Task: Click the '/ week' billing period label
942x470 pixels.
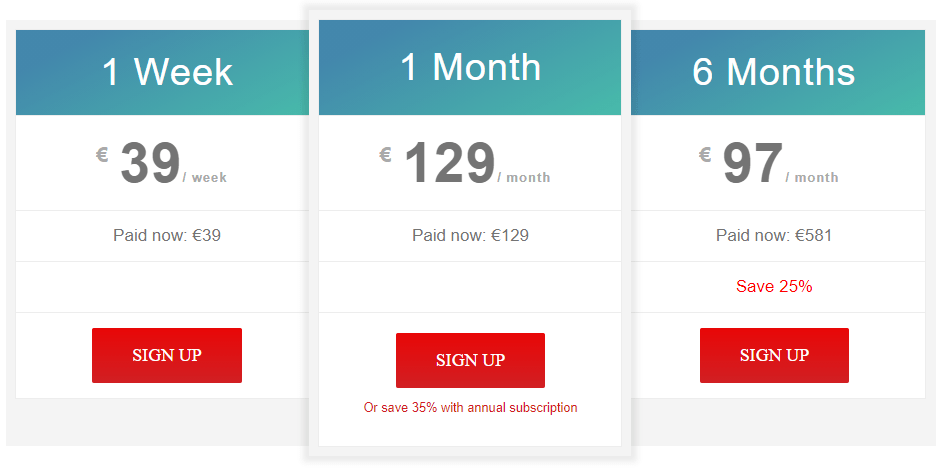Action: click(205, 177)
